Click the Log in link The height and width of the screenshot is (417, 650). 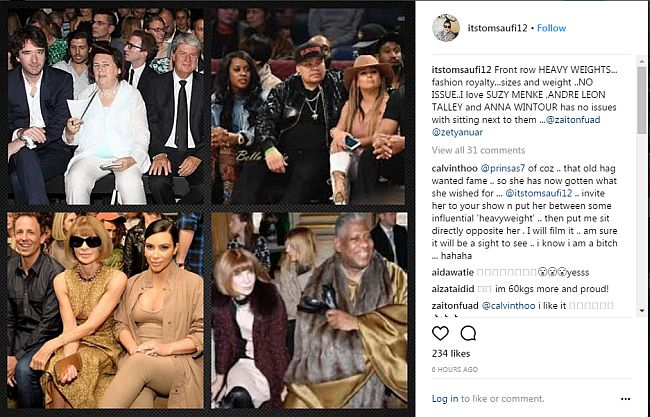pos(445,399)
